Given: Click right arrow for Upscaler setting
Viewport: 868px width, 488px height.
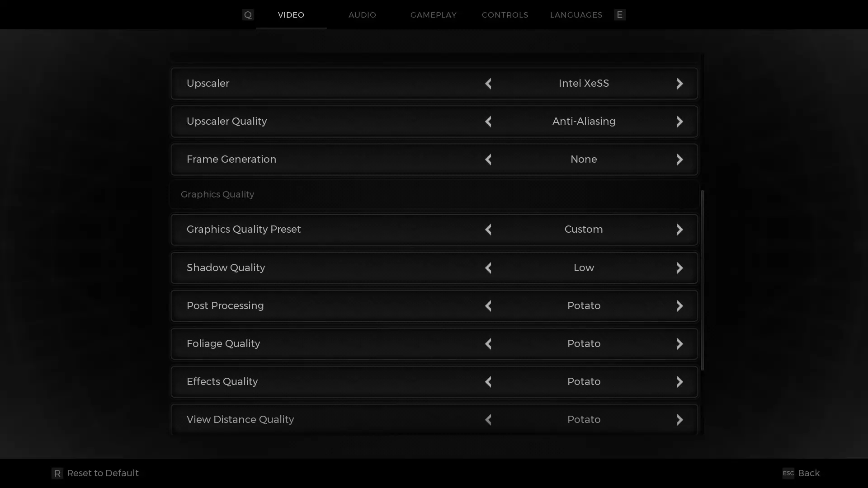Looking at the screenshot, I should point(679,84).
